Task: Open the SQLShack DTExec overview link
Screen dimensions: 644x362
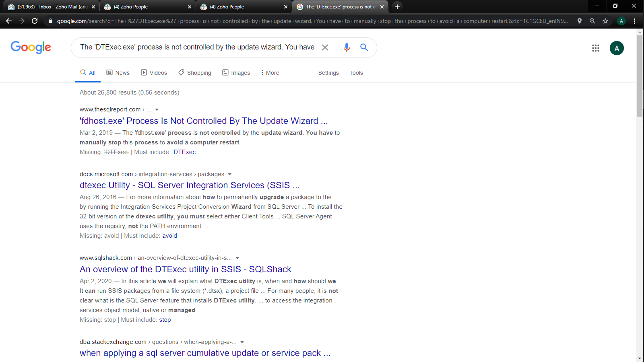Action: coord(185,269)
